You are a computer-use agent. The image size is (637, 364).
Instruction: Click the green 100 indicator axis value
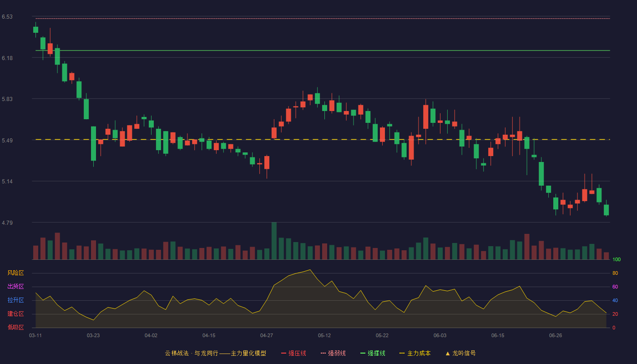pos(617,259)
